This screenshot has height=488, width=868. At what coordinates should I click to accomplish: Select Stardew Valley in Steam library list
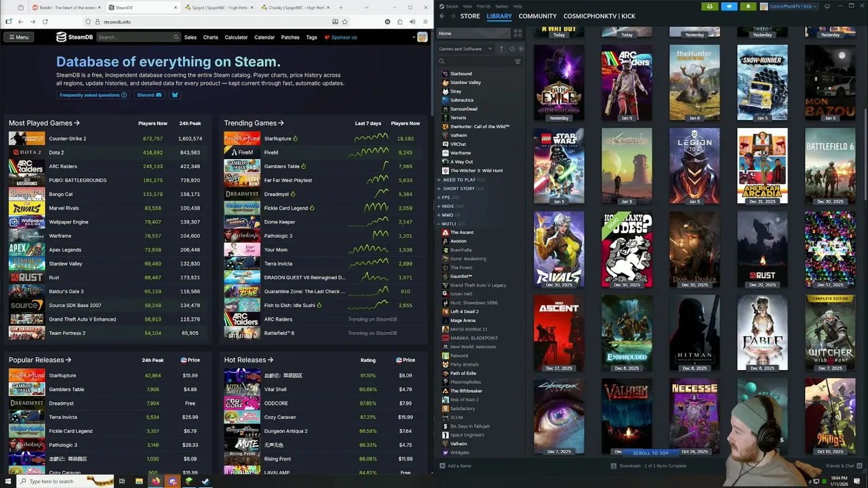pos(465,82)
